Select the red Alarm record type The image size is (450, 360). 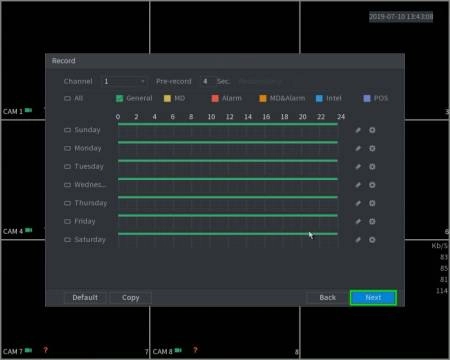click(x=215, y=98)
